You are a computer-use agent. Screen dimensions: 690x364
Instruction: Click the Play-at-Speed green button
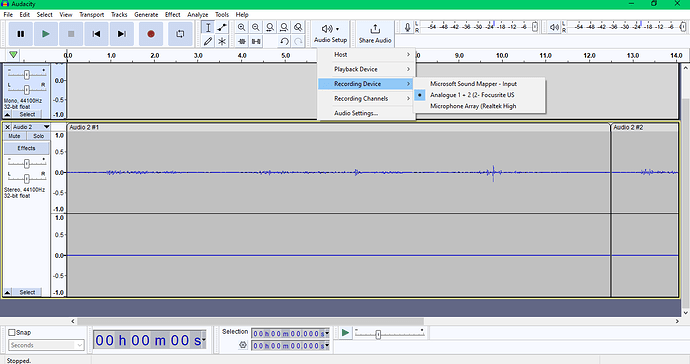pyautogui.click(x=345, y=333)
